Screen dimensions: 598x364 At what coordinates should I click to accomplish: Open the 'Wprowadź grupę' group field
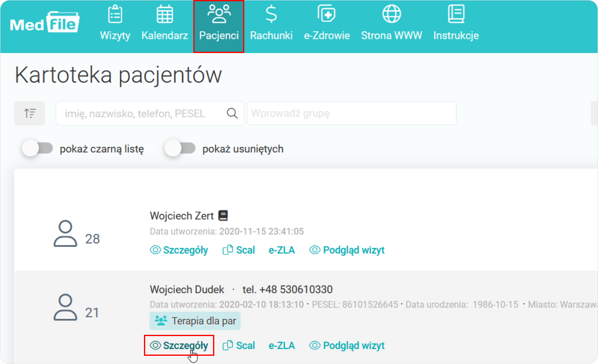coord(351,113)
